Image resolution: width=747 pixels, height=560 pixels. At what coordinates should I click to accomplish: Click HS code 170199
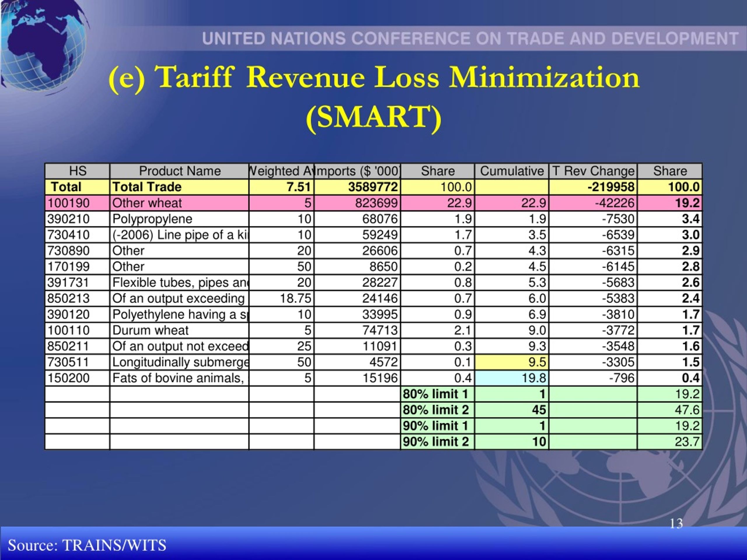click(x=77, y=266)
